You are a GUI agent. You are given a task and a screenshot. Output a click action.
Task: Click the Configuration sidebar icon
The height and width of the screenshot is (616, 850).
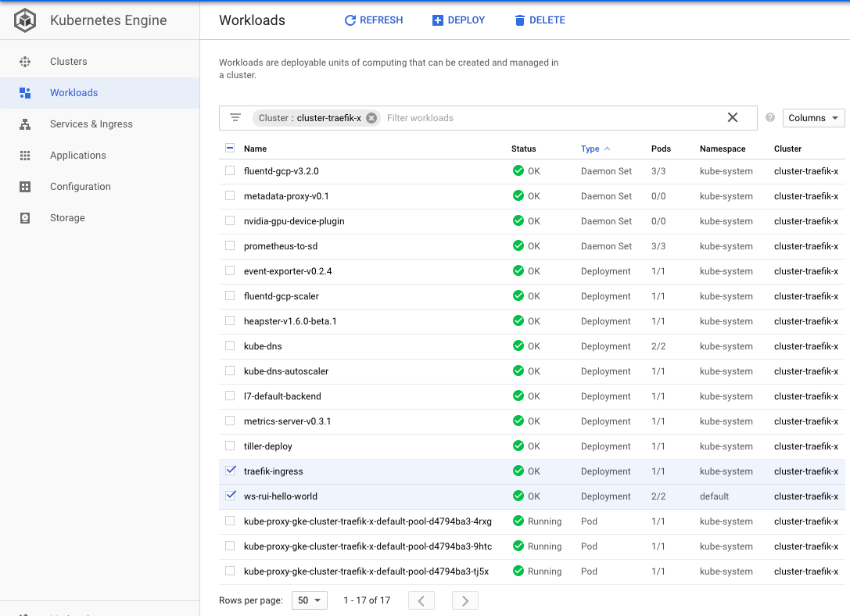coord(25,187)
